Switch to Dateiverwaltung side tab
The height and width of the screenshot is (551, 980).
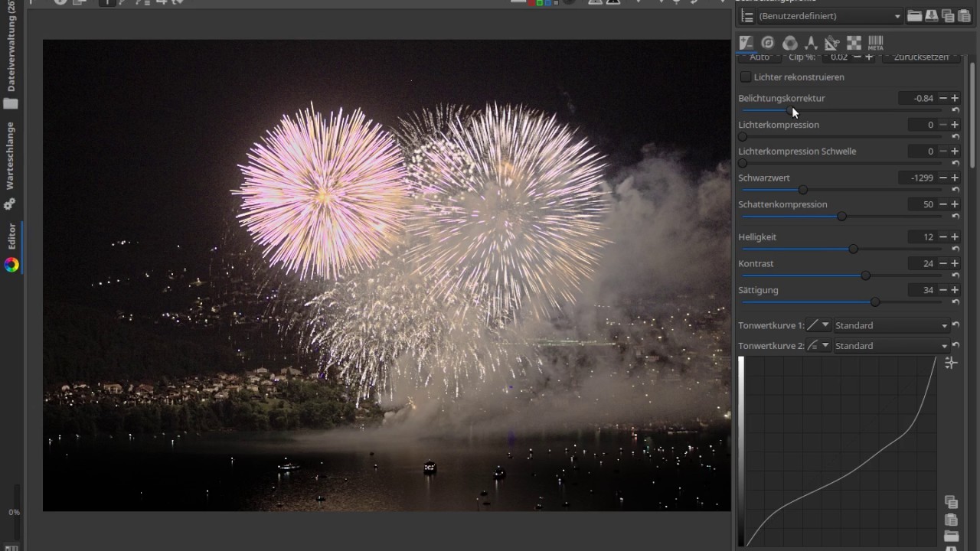coord(11,54)
